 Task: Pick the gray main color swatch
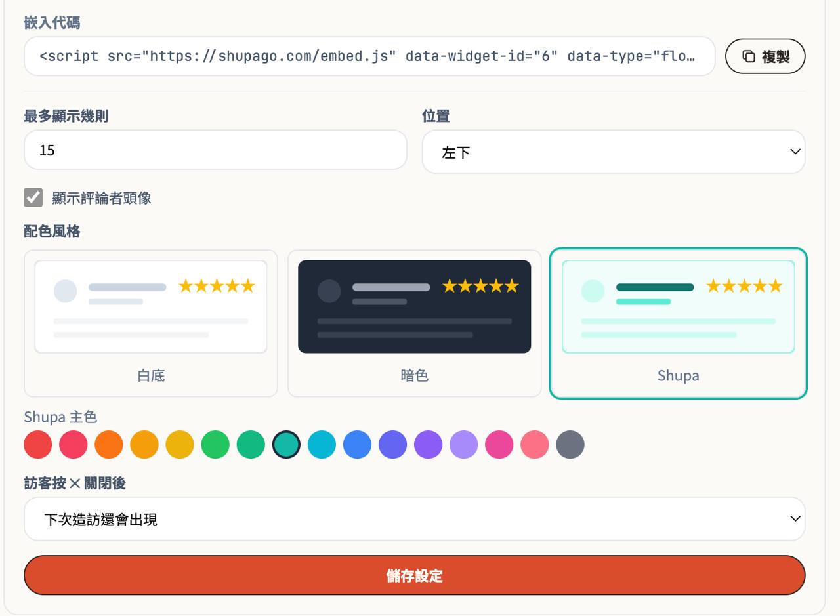click(570, 445)
